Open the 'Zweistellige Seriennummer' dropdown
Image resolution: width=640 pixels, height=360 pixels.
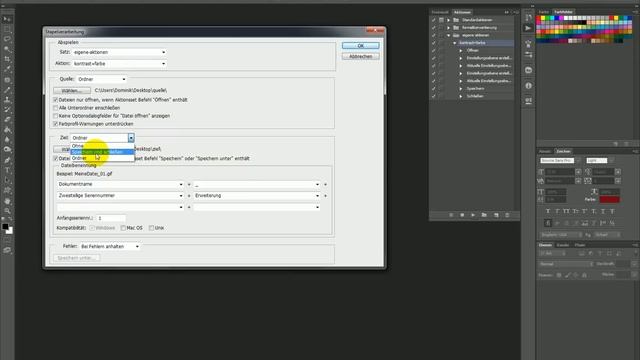point(120,196)
